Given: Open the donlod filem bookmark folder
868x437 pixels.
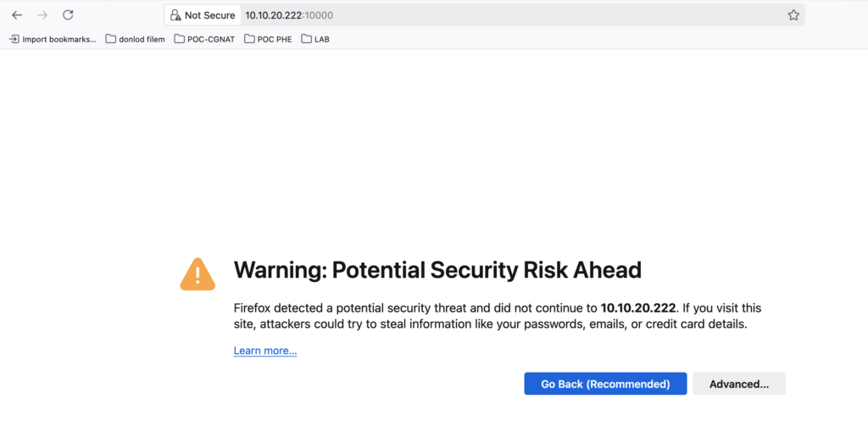Looking at the screenshot, I should point(135,39).
